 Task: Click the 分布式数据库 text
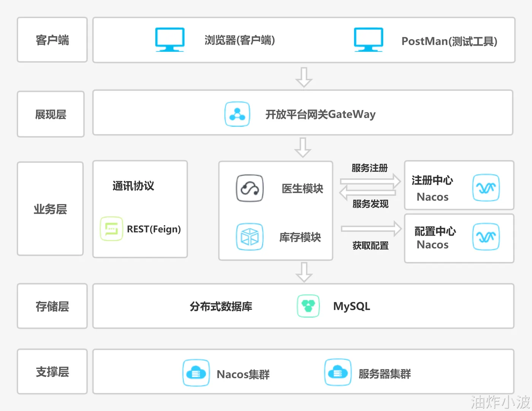[221, 306]
